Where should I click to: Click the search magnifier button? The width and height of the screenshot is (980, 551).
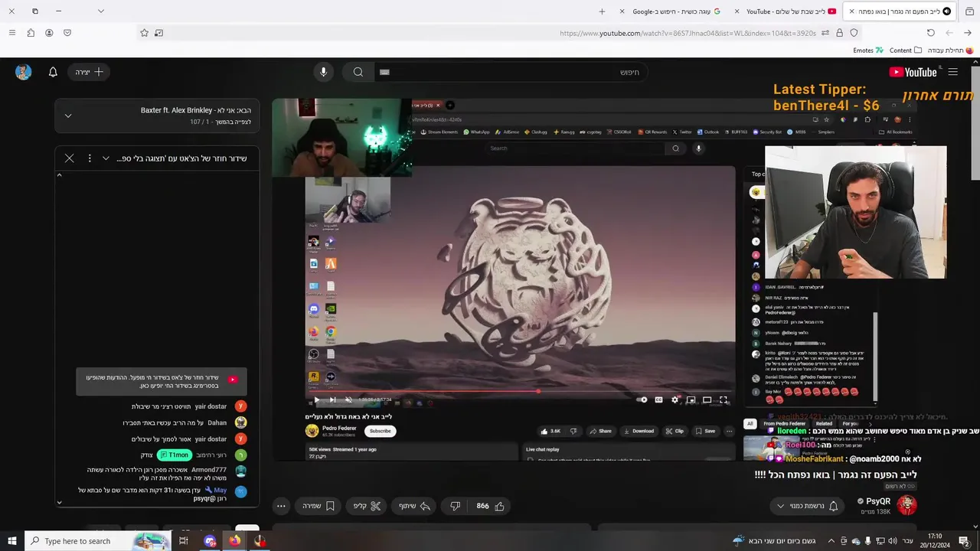[x=358, y=72]
